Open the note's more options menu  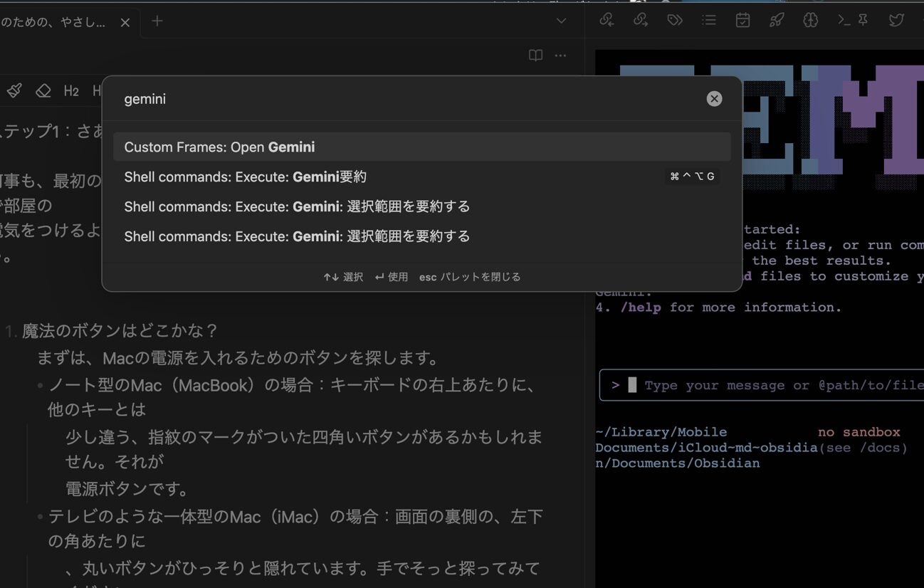click(x=561, y=56)
